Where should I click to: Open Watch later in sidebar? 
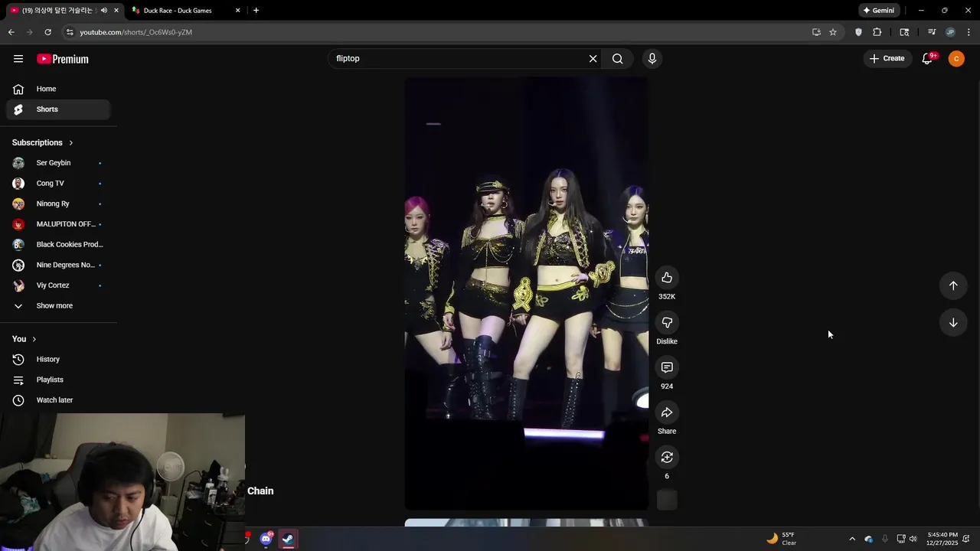point(58,400)
